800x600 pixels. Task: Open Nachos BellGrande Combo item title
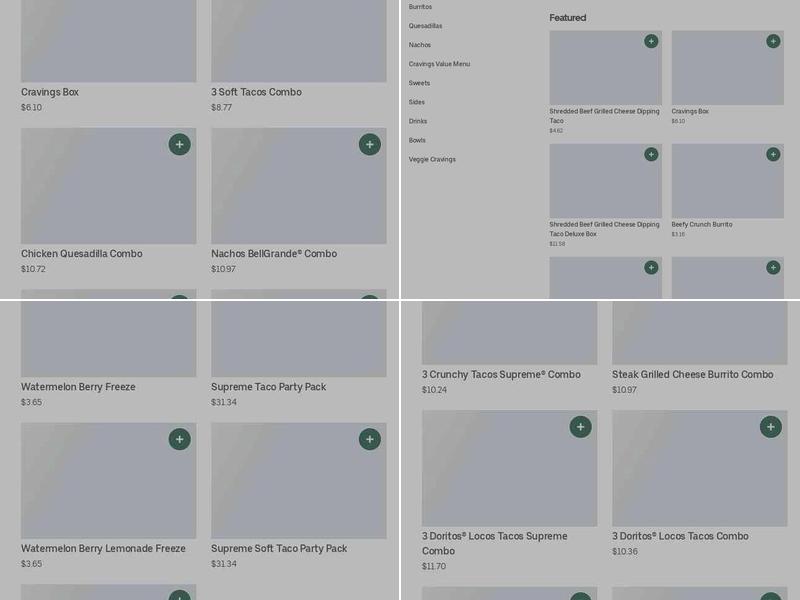click(x=274, y=254)
